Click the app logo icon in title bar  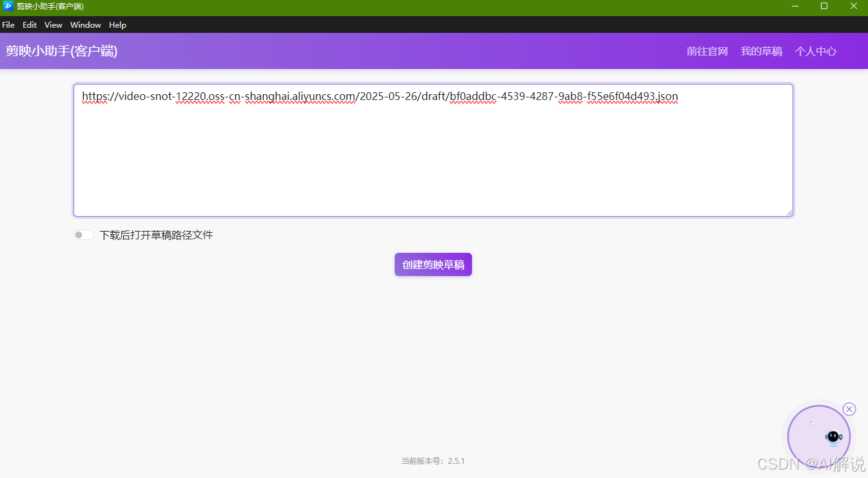pos(8,6)
